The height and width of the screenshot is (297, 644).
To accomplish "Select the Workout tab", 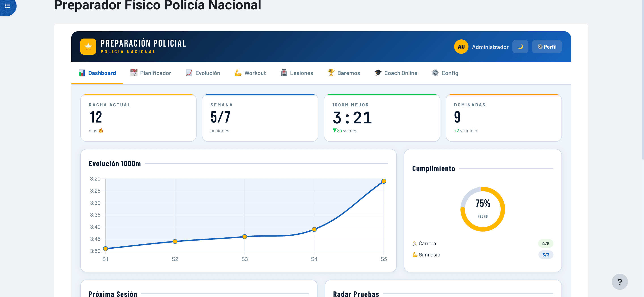I will 250,73.
